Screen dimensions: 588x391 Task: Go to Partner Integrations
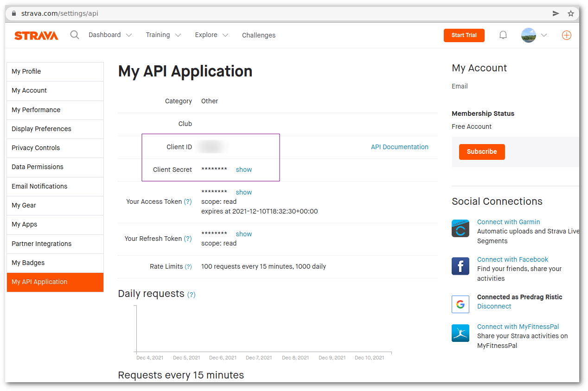pos(55,244)
